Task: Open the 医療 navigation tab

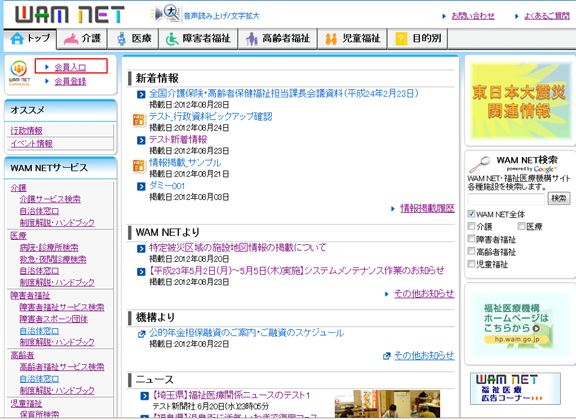Action: click(x=133, y=39)
